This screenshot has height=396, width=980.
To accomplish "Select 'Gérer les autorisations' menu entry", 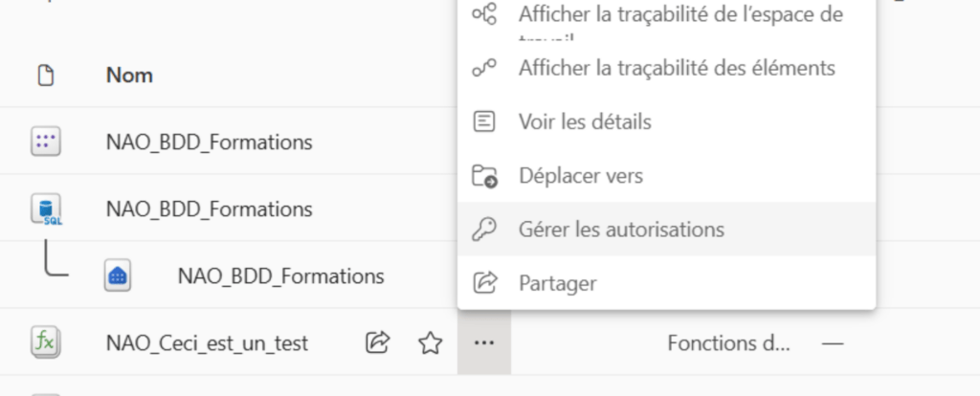I will click(x=620, y=230).
